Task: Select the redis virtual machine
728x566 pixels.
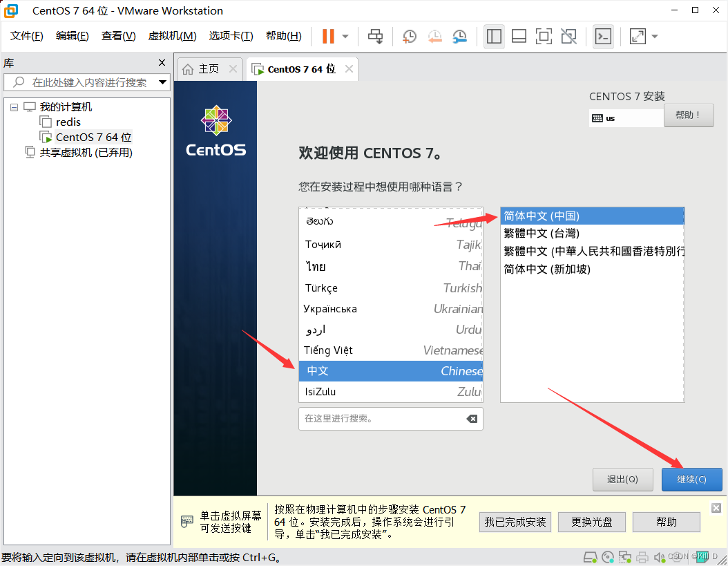Action: pos(68,122)
